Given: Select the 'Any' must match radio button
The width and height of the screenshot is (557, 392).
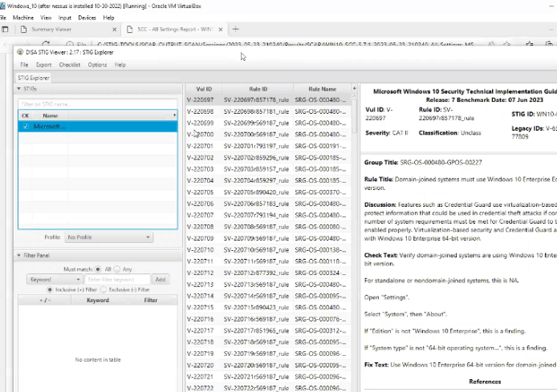Looking at the screenshot, I should click(x=117, y=269).
